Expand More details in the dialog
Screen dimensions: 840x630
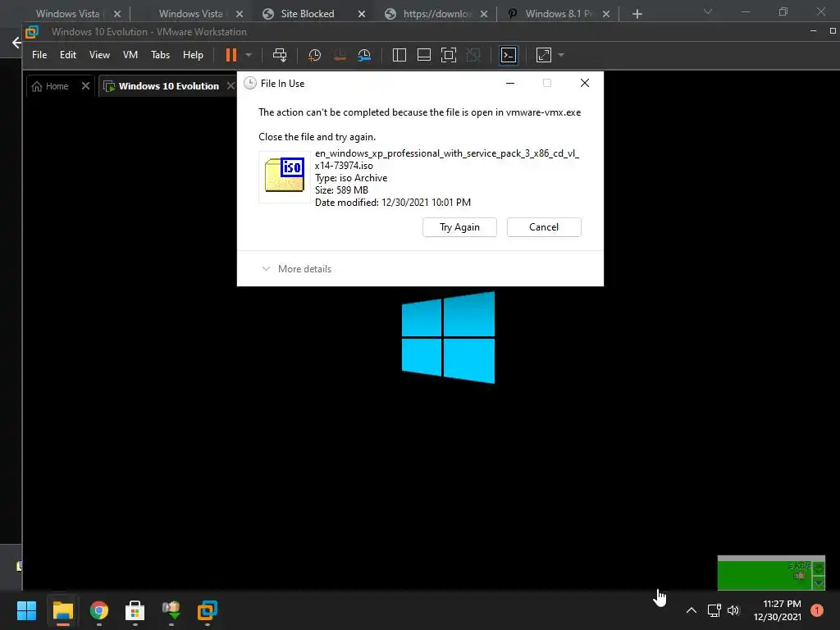coord(296,269)
